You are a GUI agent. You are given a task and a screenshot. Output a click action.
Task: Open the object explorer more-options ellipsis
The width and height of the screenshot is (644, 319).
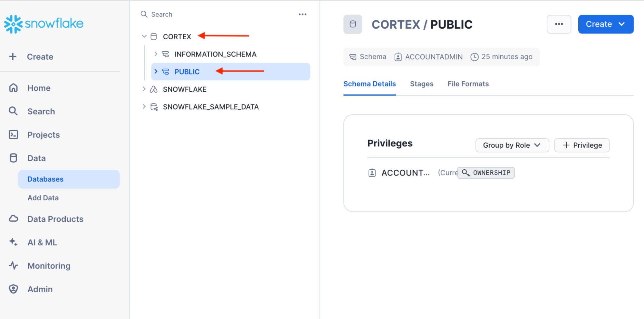[x=303, y=14]
